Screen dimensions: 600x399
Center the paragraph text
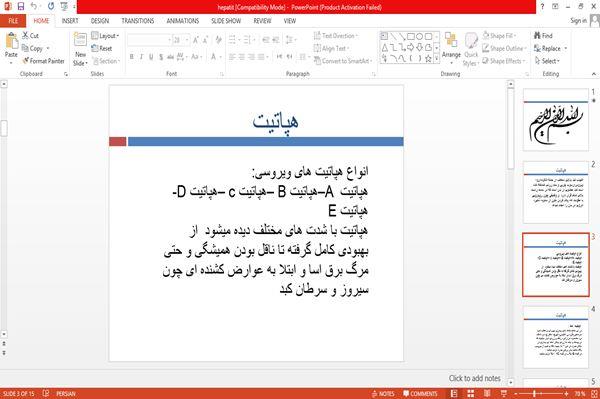pos(241,57)
